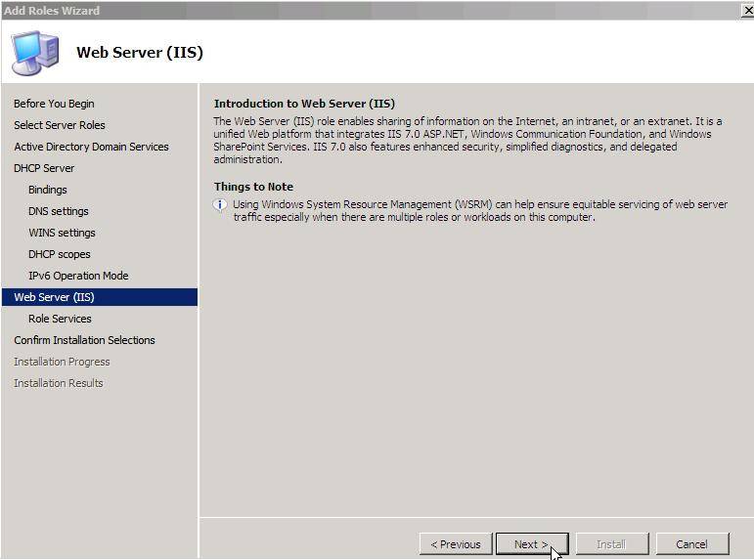
Task: Open the DNS settings sub-step
Action: (58, 211)
